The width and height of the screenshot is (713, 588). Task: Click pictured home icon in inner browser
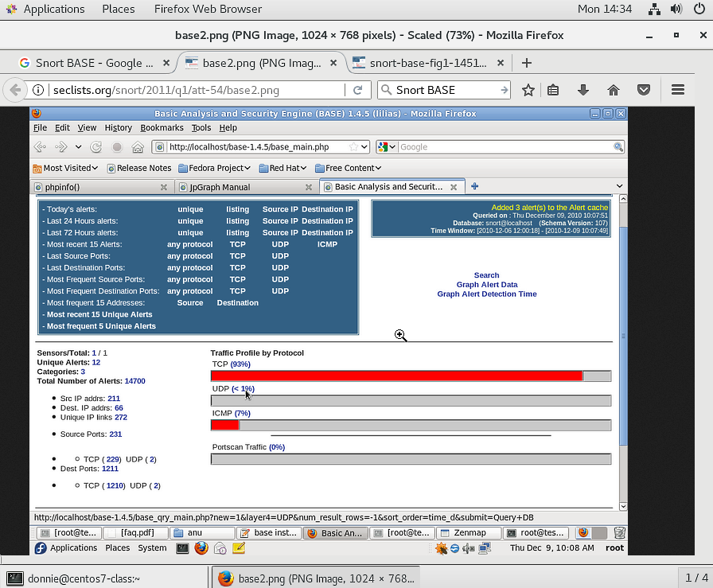138,147
